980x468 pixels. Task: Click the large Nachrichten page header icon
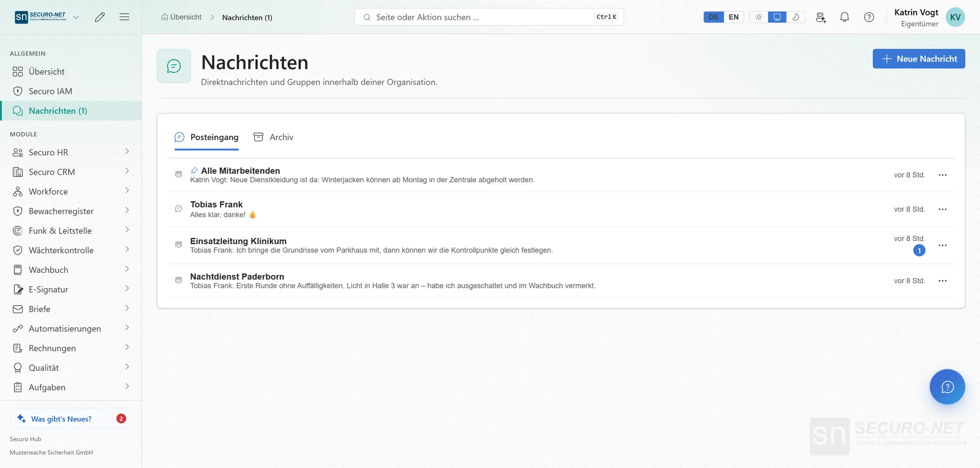[x=174, y=66]
